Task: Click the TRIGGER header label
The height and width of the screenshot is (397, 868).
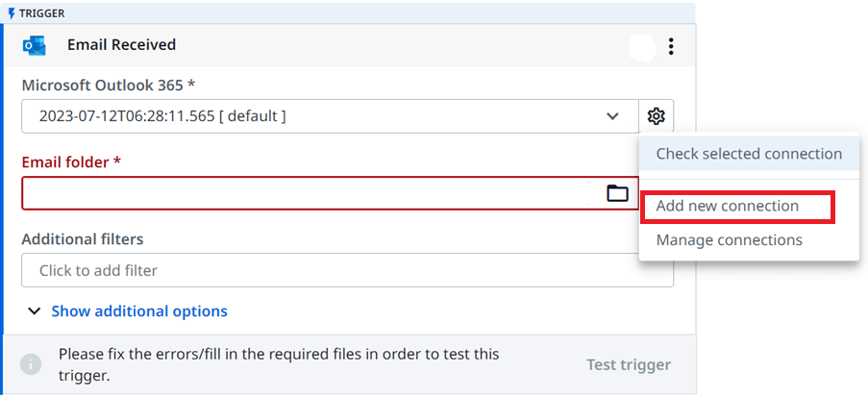Action: [42, 13]
